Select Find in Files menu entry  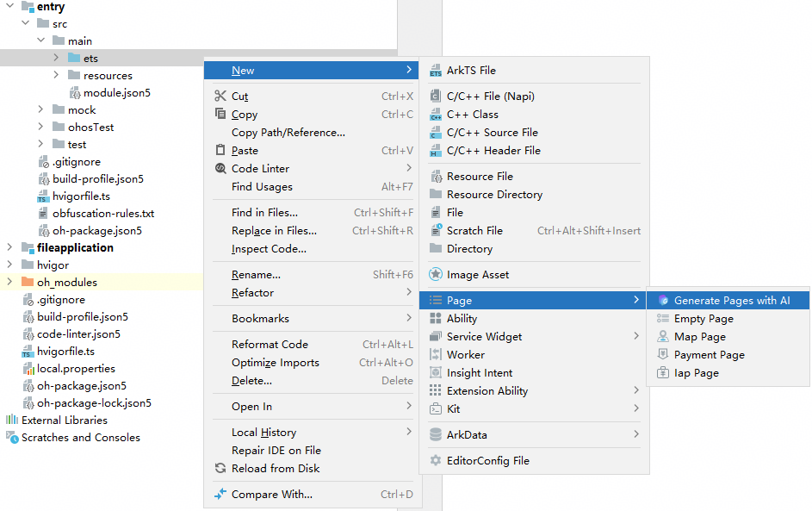point(264,213)
